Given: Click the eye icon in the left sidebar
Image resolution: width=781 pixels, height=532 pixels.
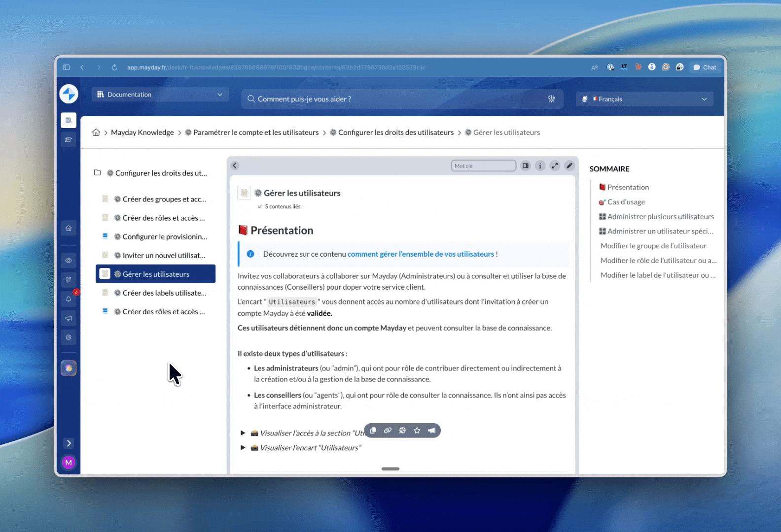Looking at the screenshot, I should click(69, 261).
